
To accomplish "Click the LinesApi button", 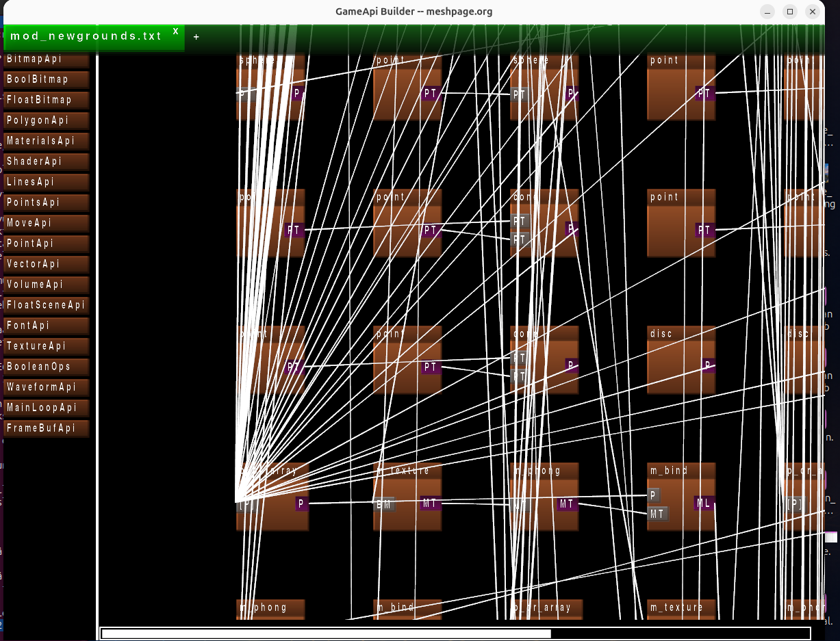I will (46, 182).
